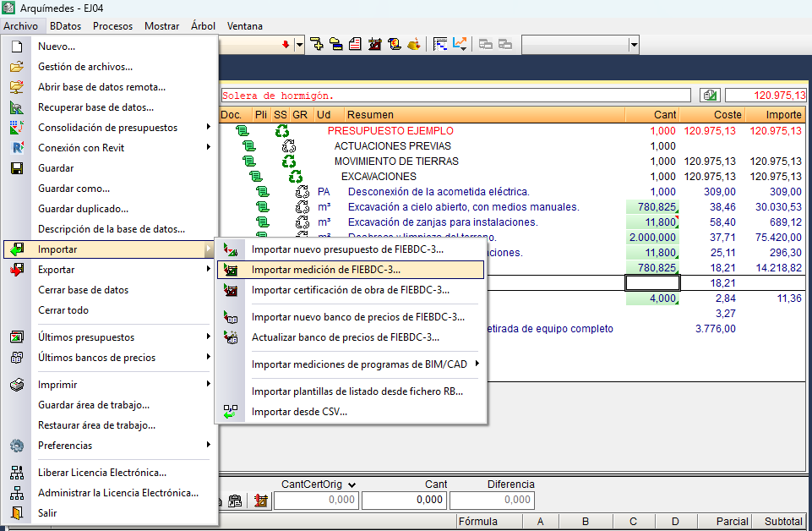Viewport: 812px width, 531px height.
Task: Click the Salir door icon
Action: (x=16, y=513)
